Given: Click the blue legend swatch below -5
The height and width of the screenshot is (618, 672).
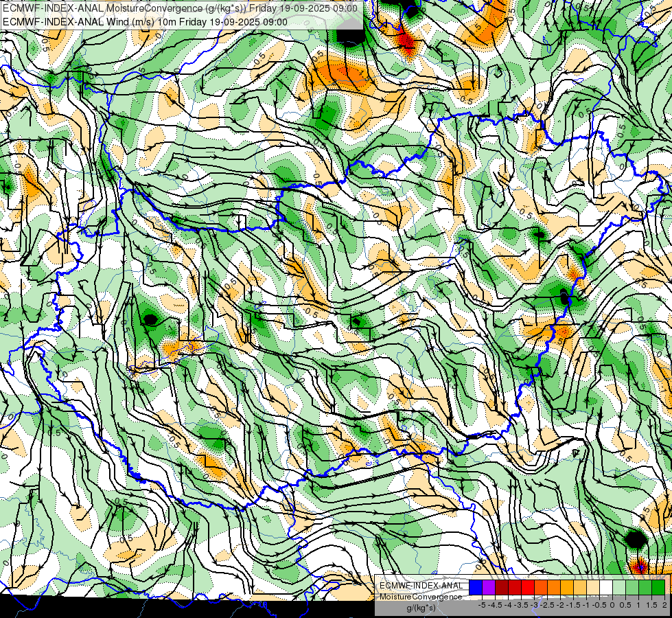Looking at the screenshot, I should pos(476,587).
